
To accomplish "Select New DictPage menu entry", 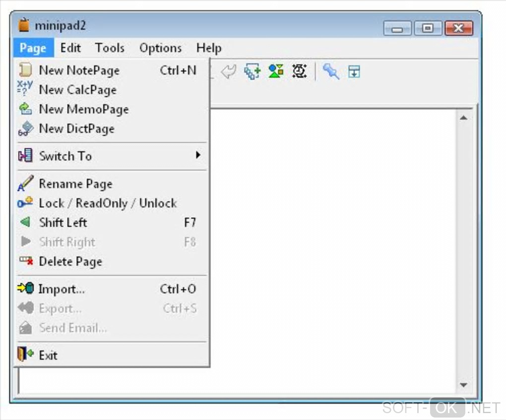I will [112, 128].
